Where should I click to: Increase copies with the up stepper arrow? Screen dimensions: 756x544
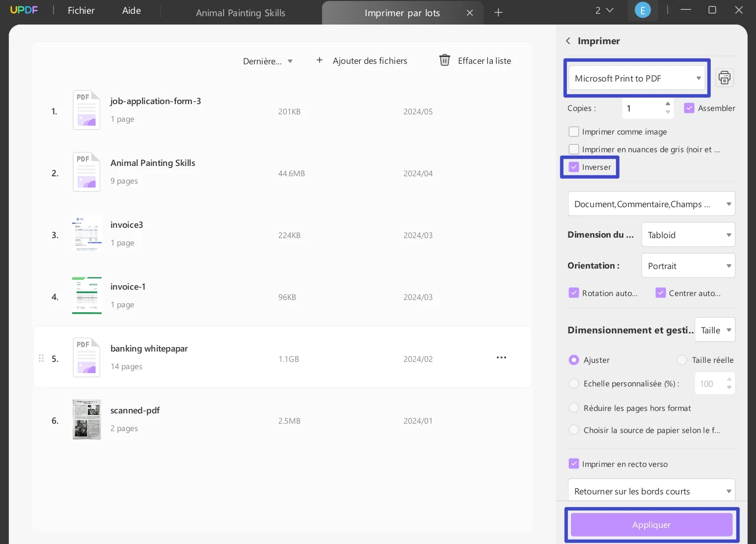tap(668, 104)
